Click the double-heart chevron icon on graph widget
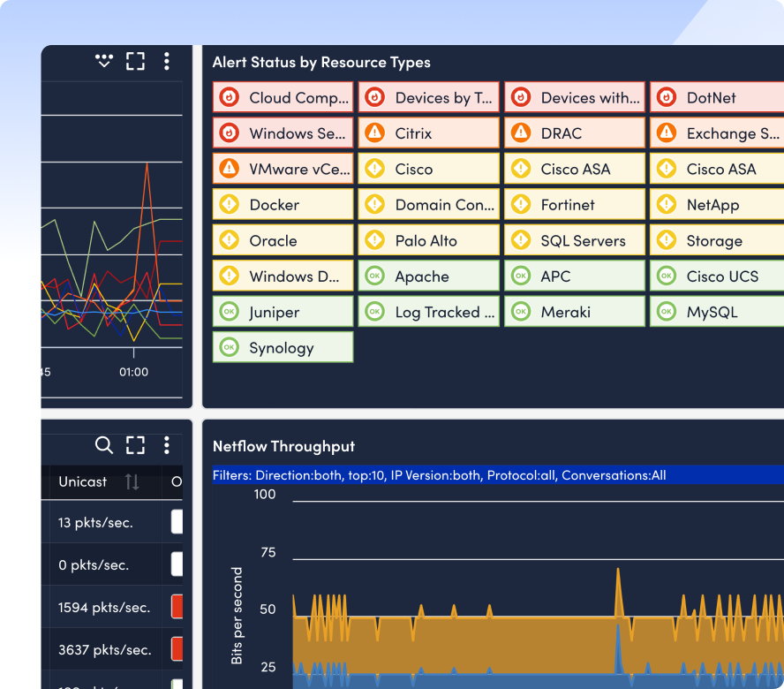The height and width of the screenshot is (689, 784). (x=104, y=61)
